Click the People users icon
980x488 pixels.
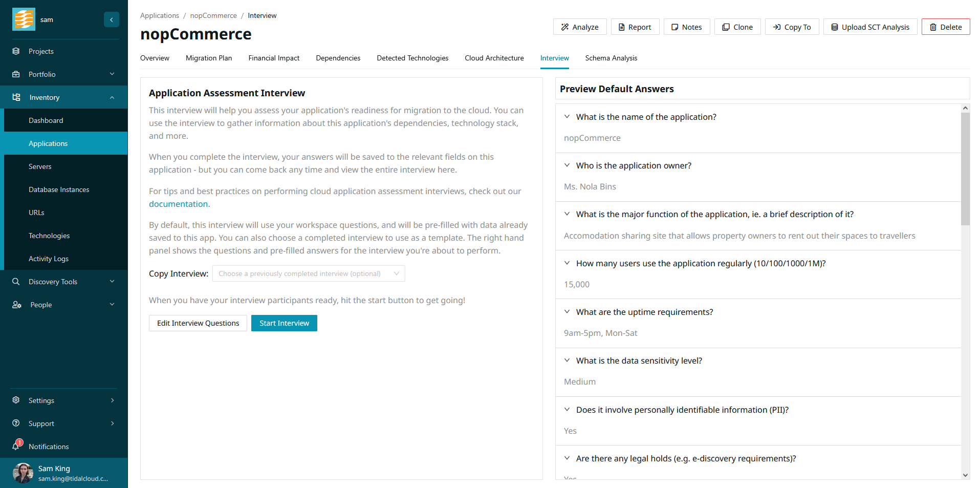click(x=16, y=305)
